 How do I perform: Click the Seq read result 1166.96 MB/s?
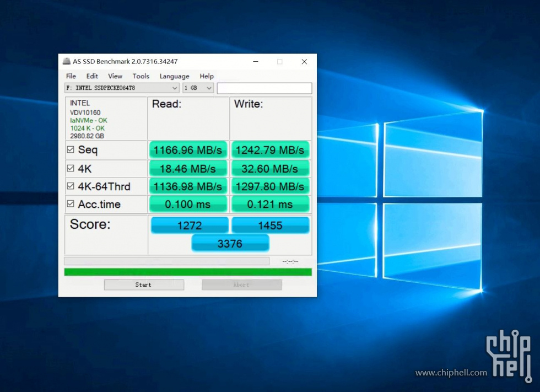coord(188,150)
